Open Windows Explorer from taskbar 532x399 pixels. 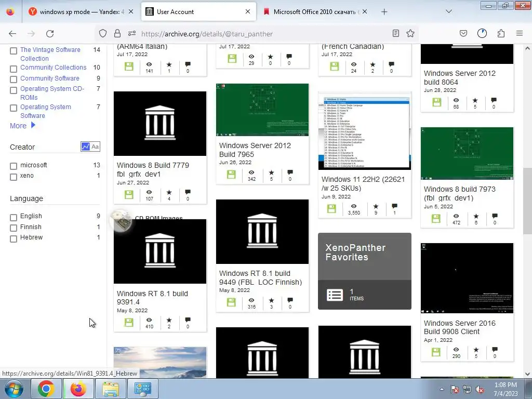pyautogui.click(x=111, y=389)
